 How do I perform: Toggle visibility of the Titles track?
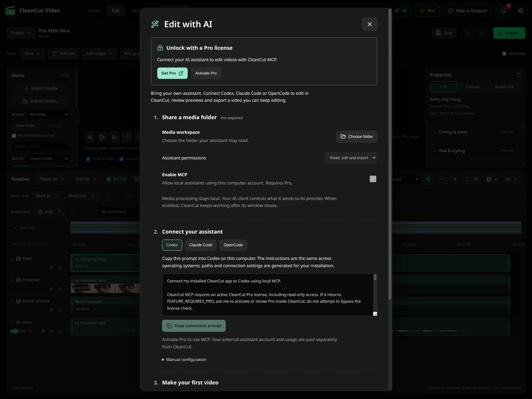[51, 268]
